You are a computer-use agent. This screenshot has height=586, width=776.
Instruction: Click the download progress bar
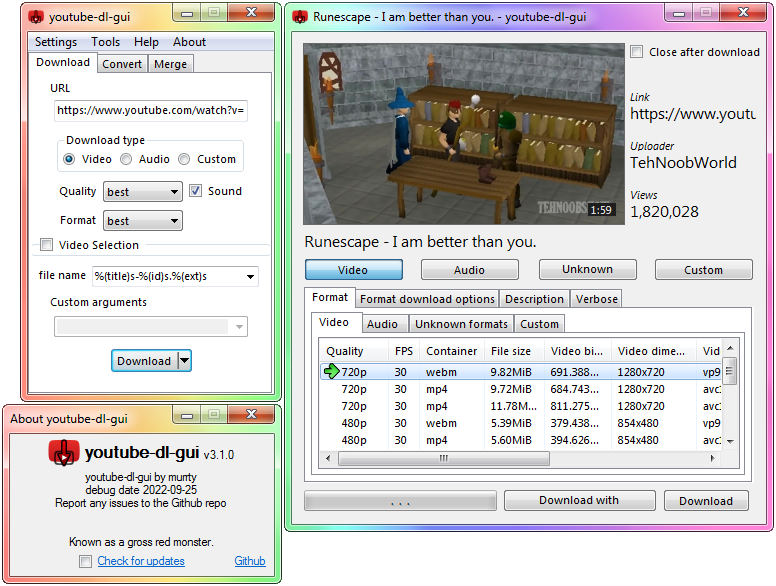click(x=400, y=500)
